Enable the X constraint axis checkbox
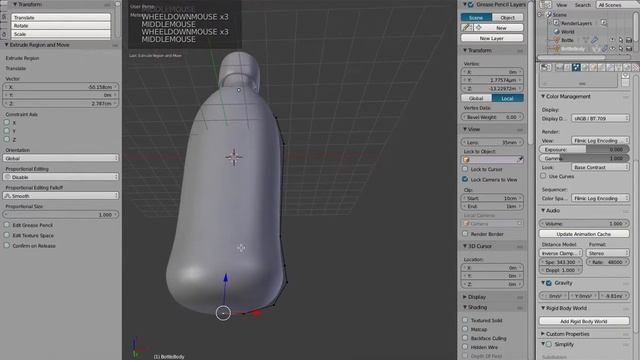 tap(7, 122)
